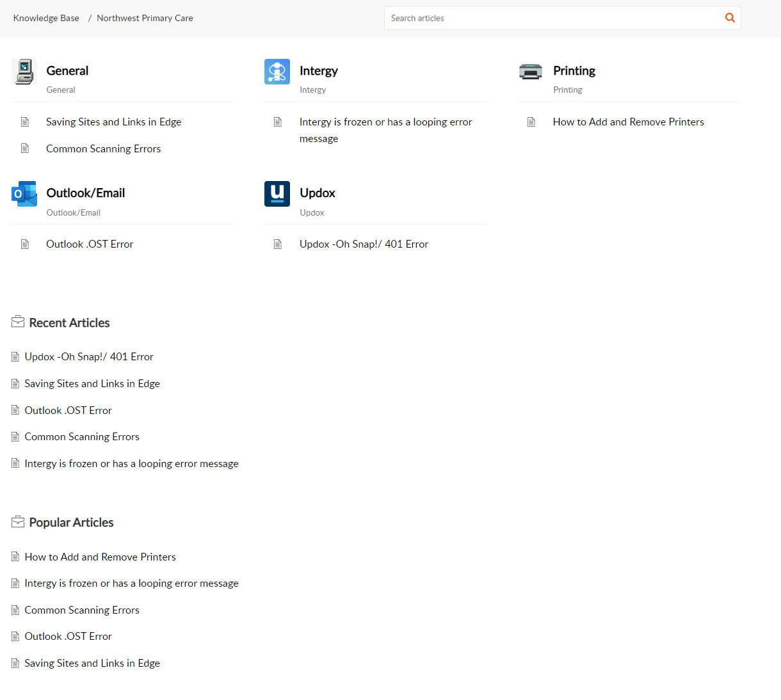Viewport: 781px width, 700px height.
Task: Open Saving Sites and Links article under General
Action: tap(113, 122)
